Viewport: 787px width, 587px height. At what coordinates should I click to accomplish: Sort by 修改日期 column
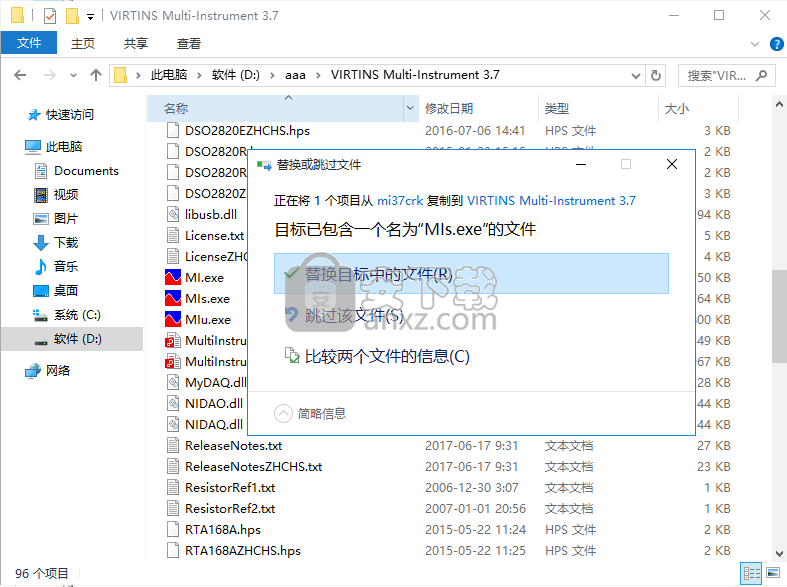449,108
